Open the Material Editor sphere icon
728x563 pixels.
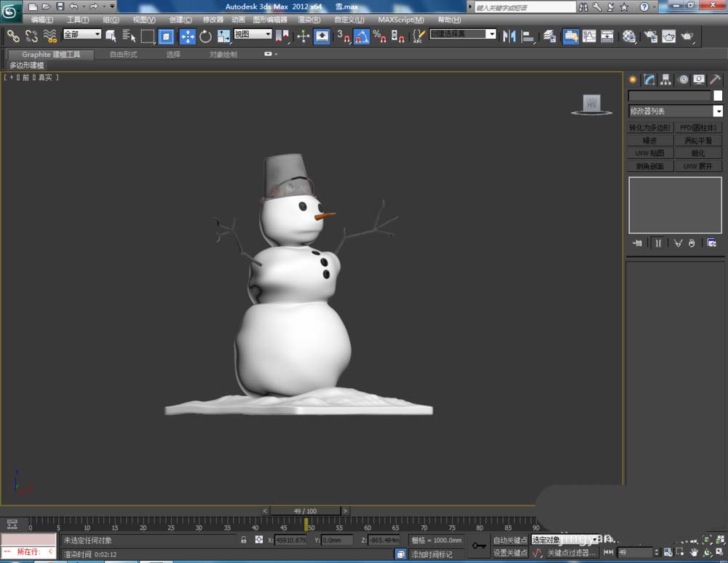tap(629, 36)
